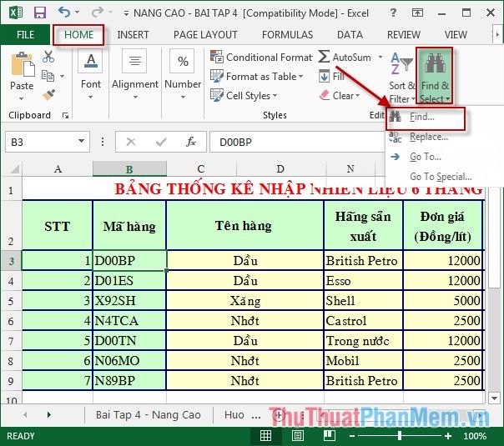Click Find... in the dropdown menu
504x446 pixels.
point(422,118)
